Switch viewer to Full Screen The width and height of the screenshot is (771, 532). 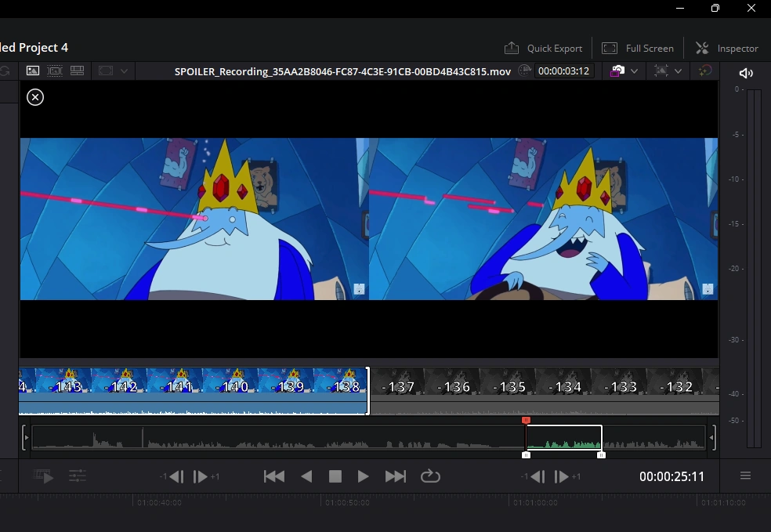[638, 48]
